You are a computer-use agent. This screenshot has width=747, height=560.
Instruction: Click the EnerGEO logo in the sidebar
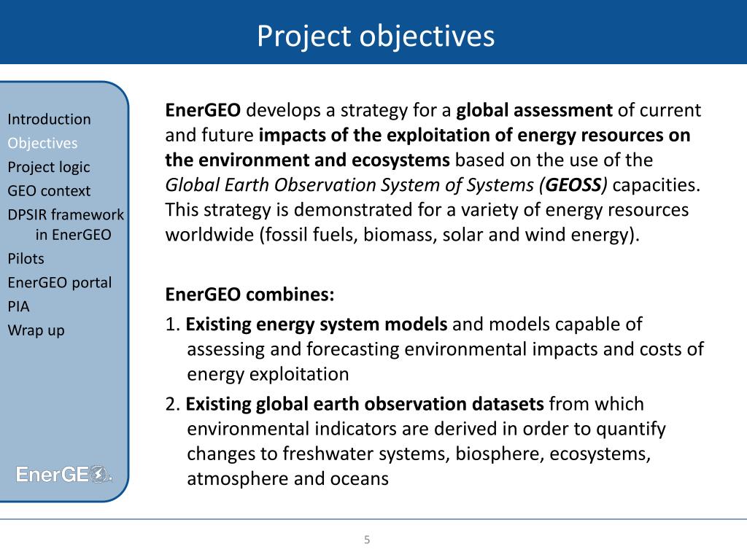pos(64,474)
